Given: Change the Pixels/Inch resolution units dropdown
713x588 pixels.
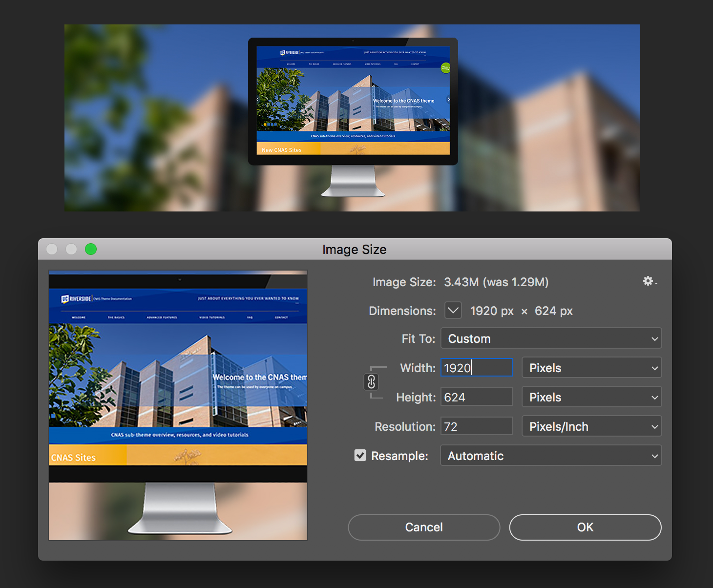Looking at the screenshot, I should 591,426.
